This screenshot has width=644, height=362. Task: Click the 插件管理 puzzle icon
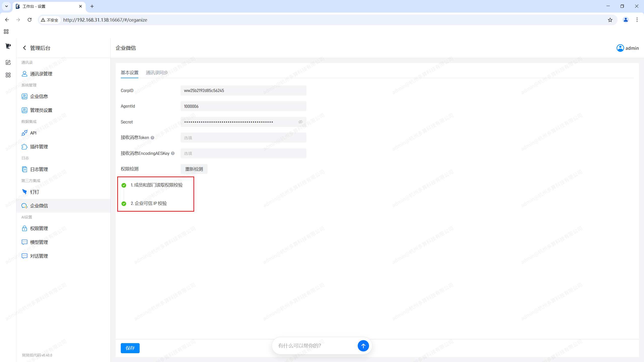pyautogui.click(x=24, y=147)
